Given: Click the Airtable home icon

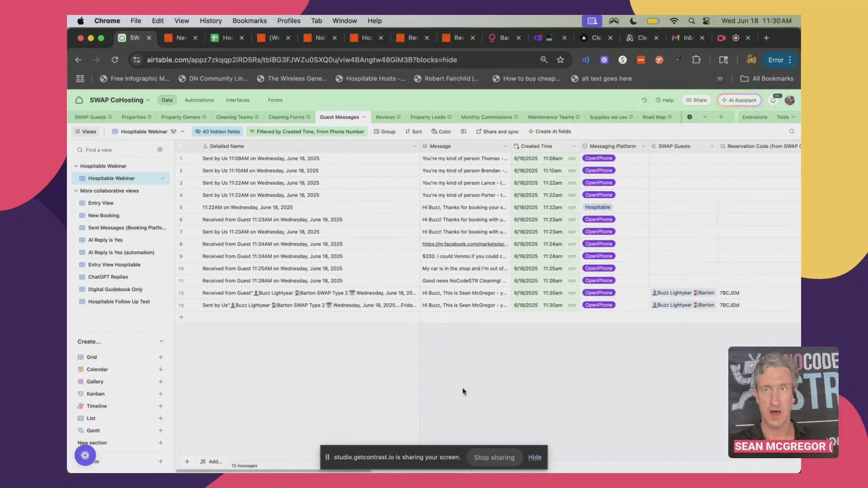Looking at the screenshot, I should pos(79,100).
